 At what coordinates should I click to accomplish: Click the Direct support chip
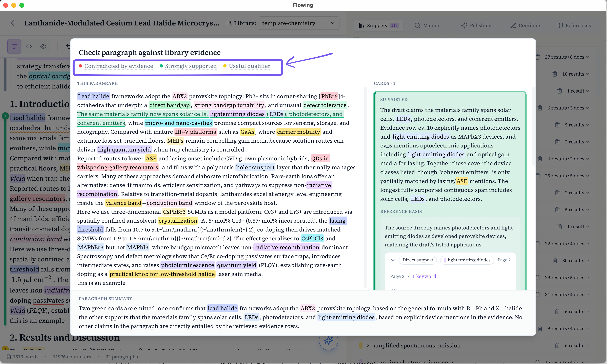(x=418, y=260)
